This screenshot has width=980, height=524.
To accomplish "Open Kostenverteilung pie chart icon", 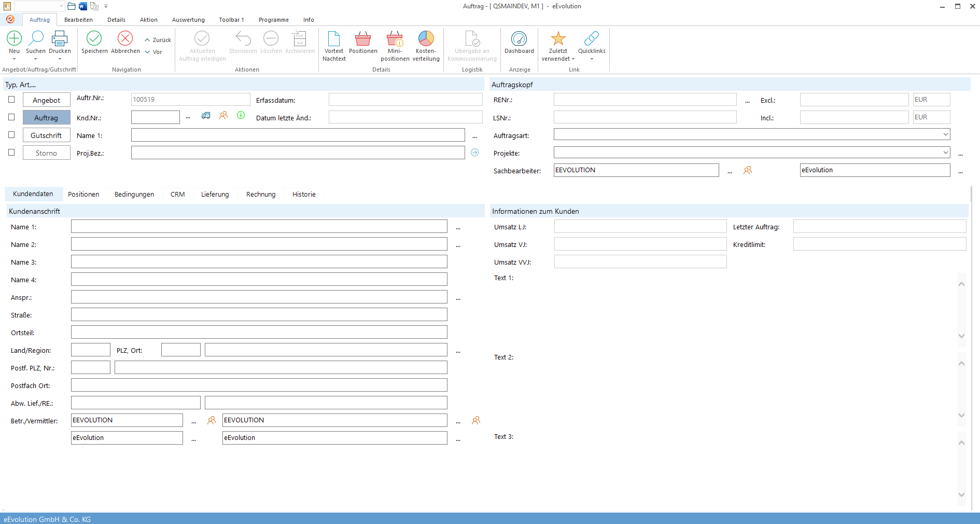I will [x=426, y=38].
